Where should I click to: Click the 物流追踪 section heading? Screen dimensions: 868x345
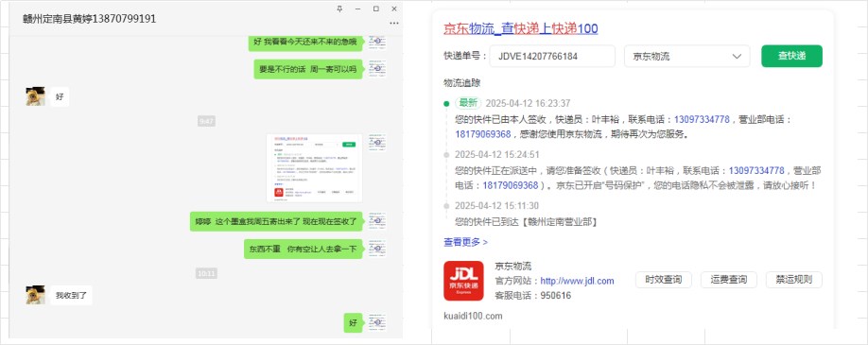pos(462,83)
